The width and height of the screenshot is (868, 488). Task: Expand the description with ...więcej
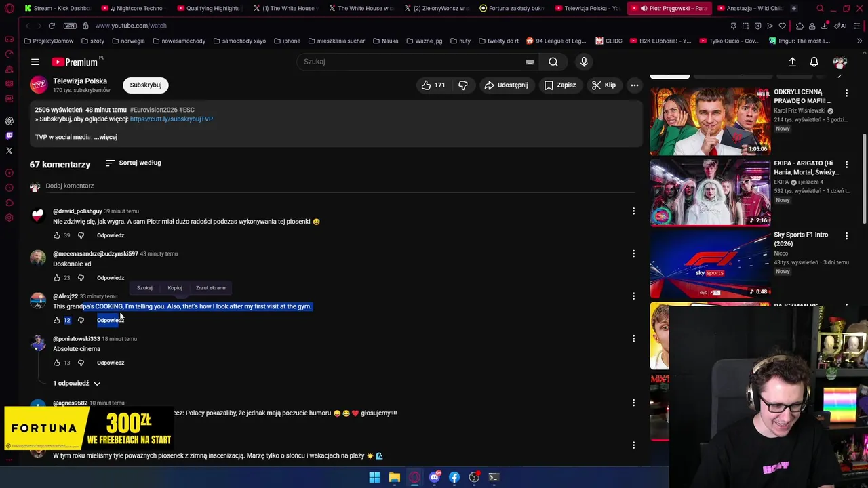pos(106,137)
